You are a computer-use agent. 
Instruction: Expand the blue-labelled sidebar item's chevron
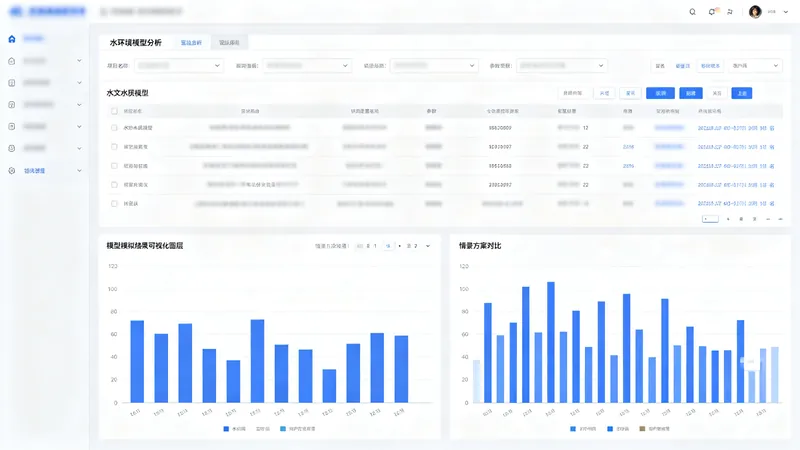(x=79, y=171)
